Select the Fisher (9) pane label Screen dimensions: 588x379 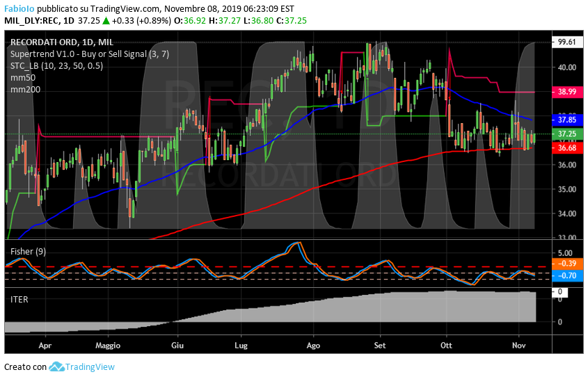tap(28, 251)
